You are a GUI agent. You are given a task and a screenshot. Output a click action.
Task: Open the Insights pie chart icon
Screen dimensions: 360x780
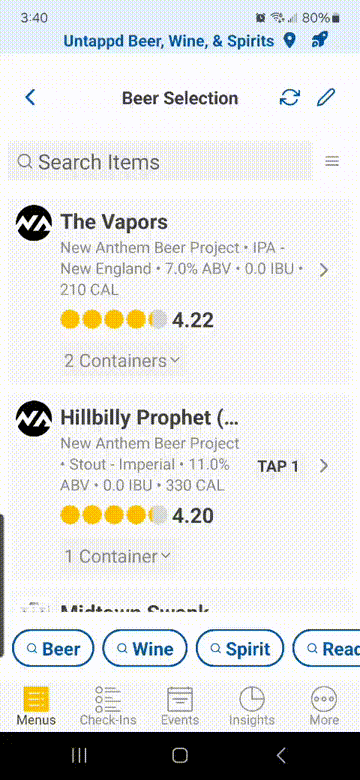tap(252, 706)
